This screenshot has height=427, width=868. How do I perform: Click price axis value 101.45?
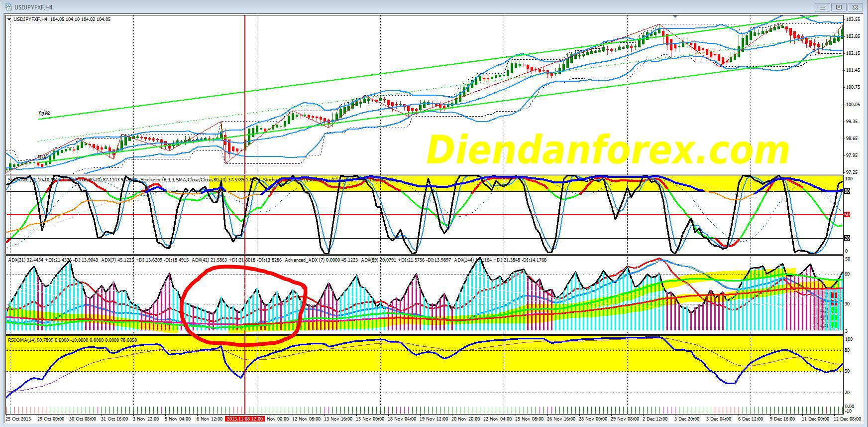pyautogui.click(x=853, y=70)
